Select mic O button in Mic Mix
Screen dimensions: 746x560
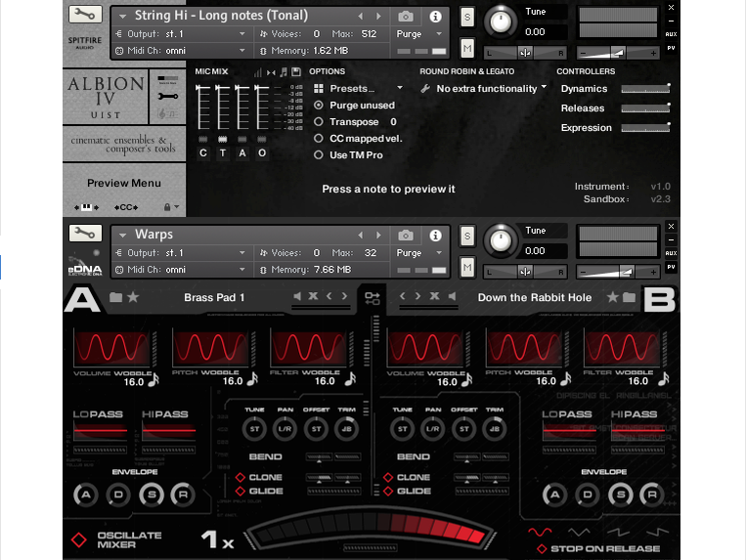262,153
